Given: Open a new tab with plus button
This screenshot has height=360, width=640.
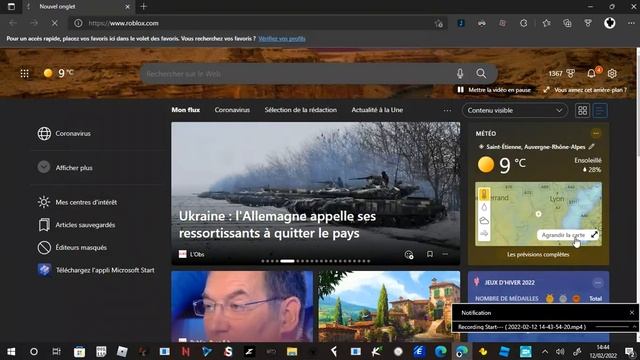Looking at the screenshot, I should 143,7.
